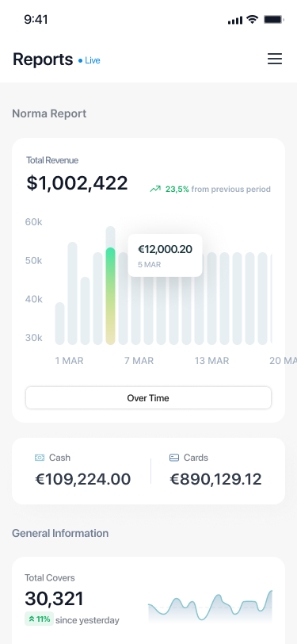
Task: Tap the 23,5% growth figure
Action: (x=177, y=190)
